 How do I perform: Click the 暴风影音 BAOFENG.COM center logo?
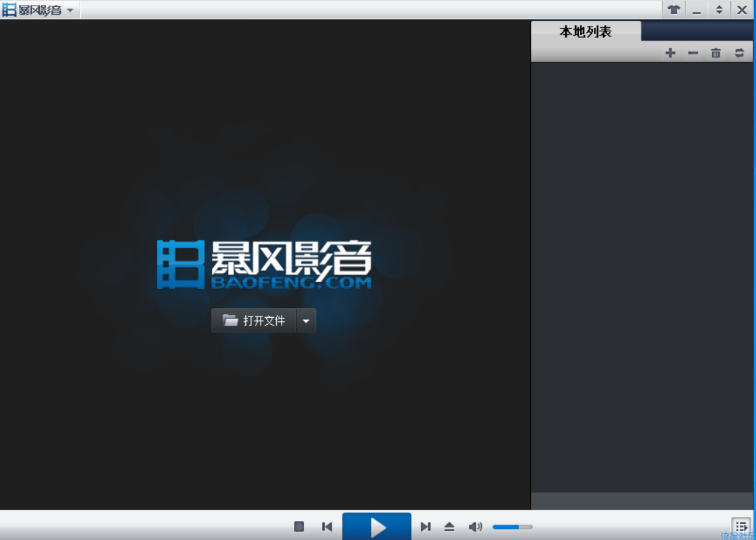(264, 265)
